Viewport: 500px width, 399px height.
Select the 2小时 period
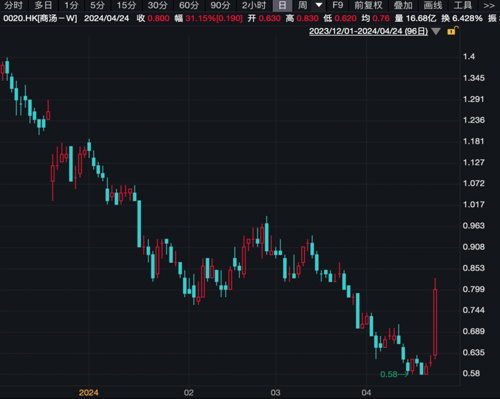pyautogui.click(x=254, y=5)
